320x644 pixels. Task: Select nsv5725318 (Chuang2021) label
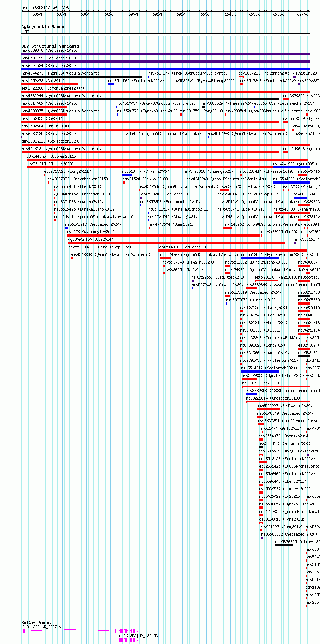208,171
